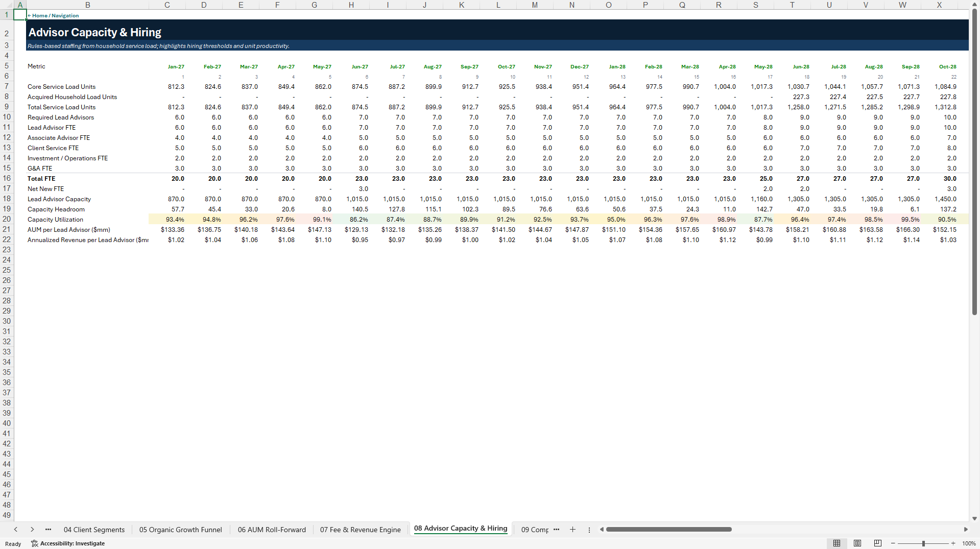Click the horizontal scrollbar thumb
This screenshot has width=980, height=549.
pos(669,530)
